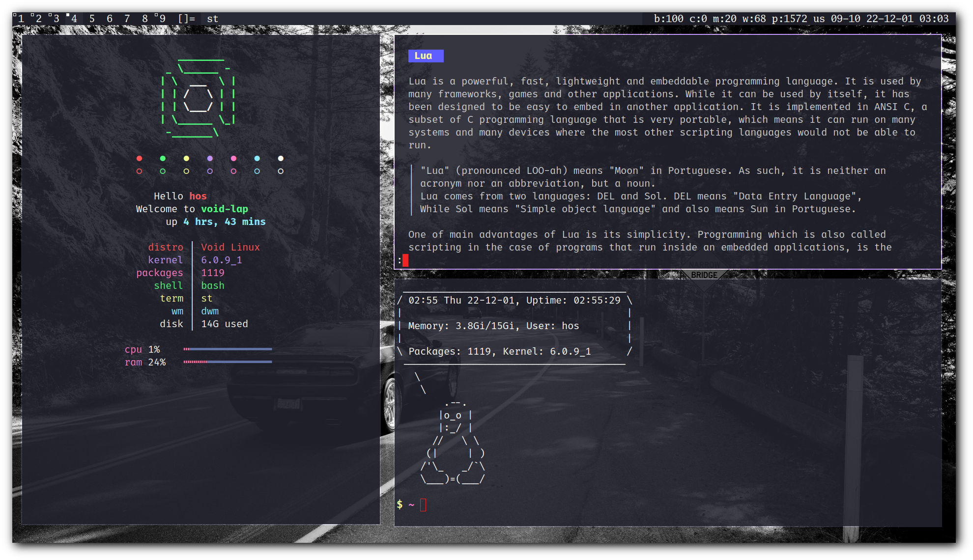The height and width of the screenshot is (560, 973).
Task: Focus the bash prompt cursor
Action: [423, 505]
